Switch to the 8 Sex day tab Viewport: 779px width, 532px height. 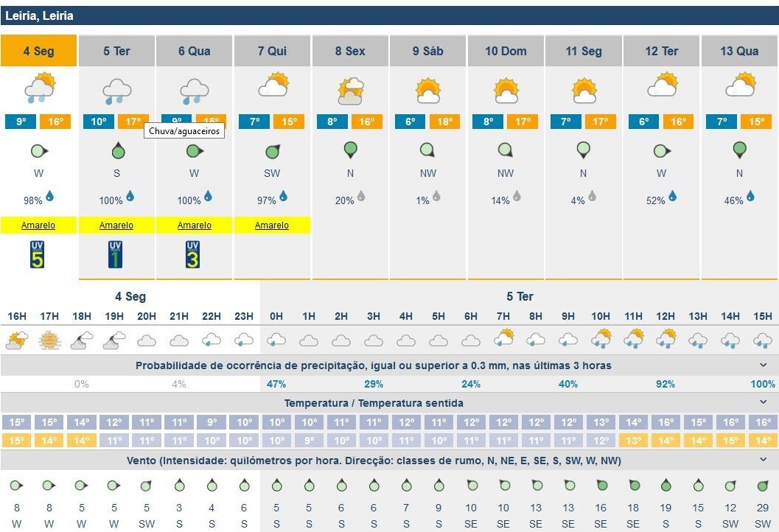tap(350, 51)
